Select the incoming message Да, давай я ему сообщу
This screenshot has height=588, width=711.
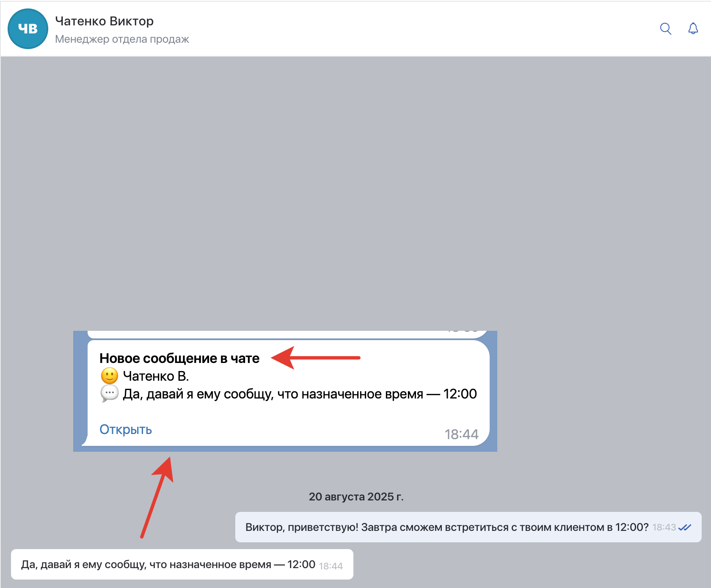pos(168,565)
